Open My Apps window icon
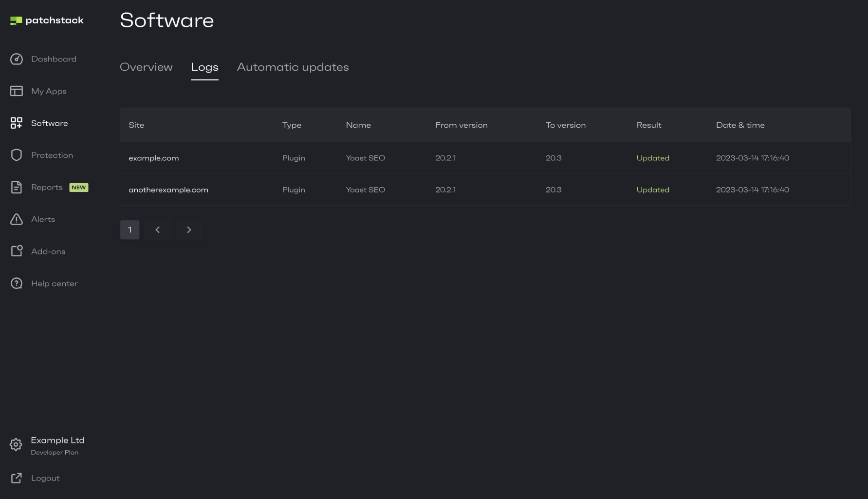868x499 pixels. point(17,91)
